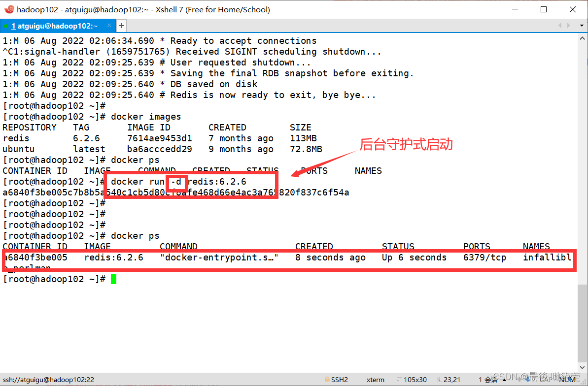Add a new session tab with plus button
Image resolution: width=588 pixels, height=386 pixels.
(122, 26)
